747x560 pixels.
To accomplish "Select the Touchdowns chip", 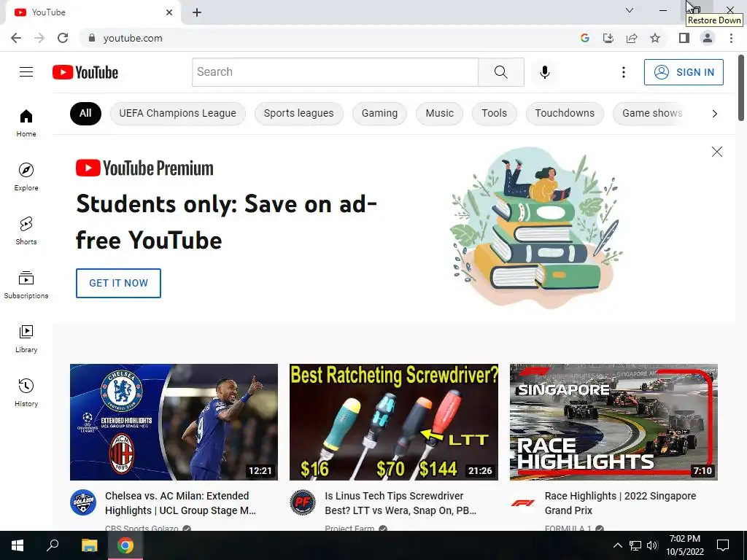I will (565, 113).
